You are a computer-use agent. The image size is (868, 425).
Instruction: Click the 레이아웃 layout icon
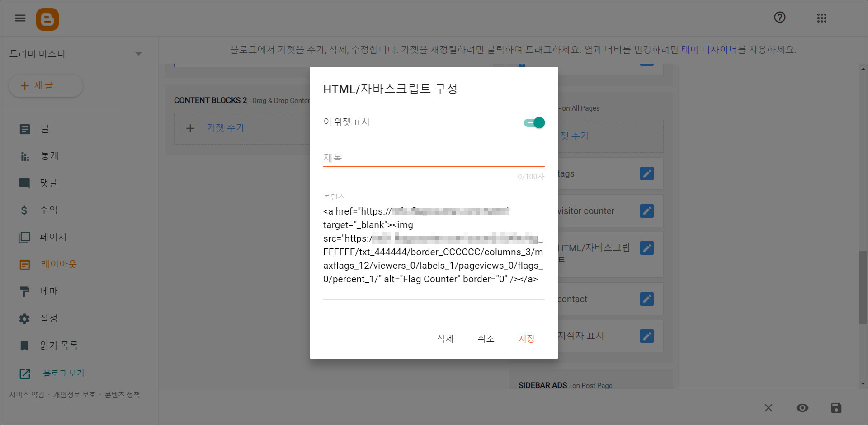click(25, 265)
